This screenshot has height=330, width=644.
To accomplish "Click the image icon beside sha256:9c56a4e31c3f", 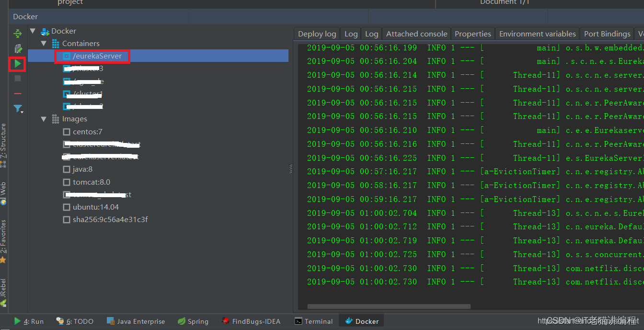I will click(x=67, y=219).
